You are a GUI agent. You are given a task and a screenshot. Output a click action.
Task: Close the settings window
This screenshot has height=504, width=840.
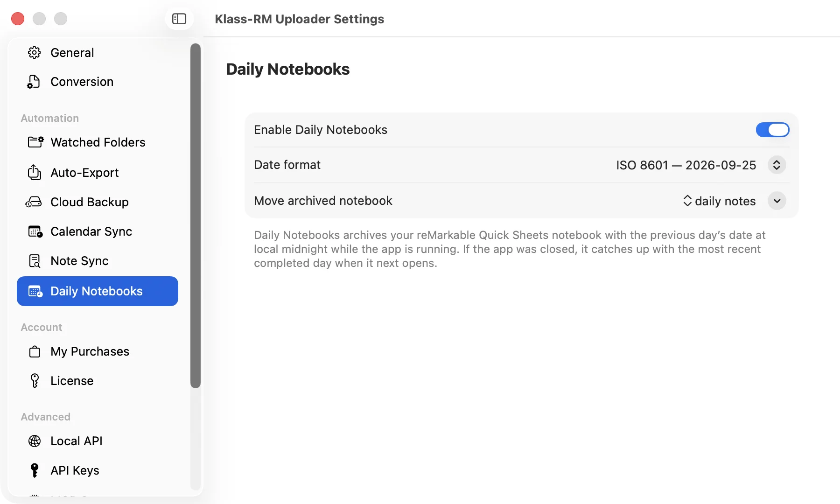18,19
